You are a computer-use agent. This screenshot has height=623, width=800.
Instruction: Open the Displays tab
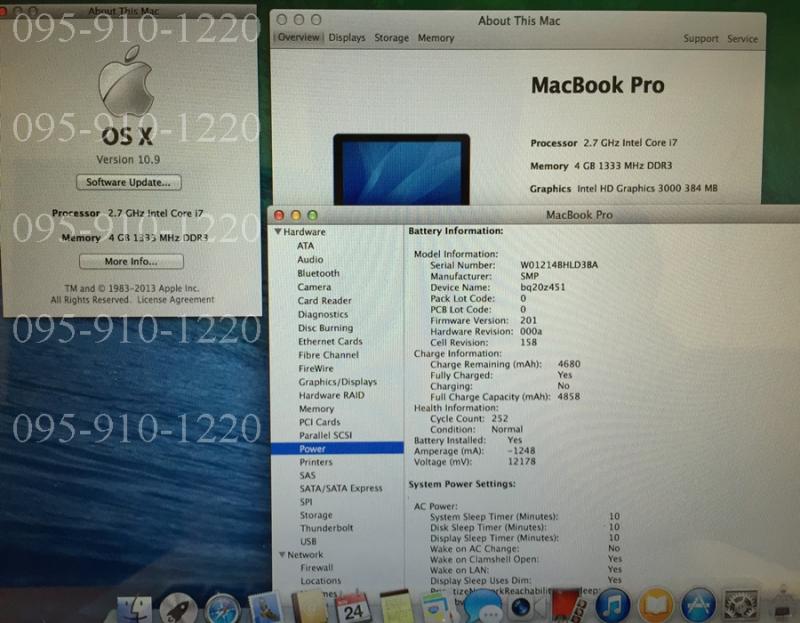pos(347,38)
